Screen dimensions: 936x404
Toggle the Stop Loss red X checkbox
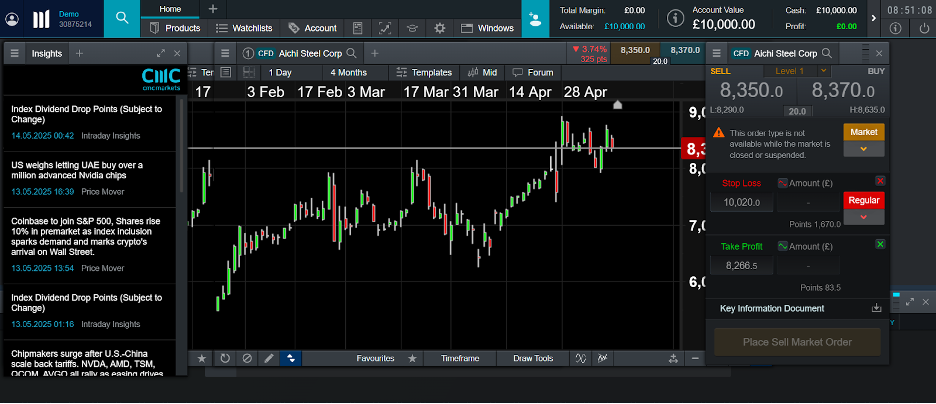click(880, 180)
